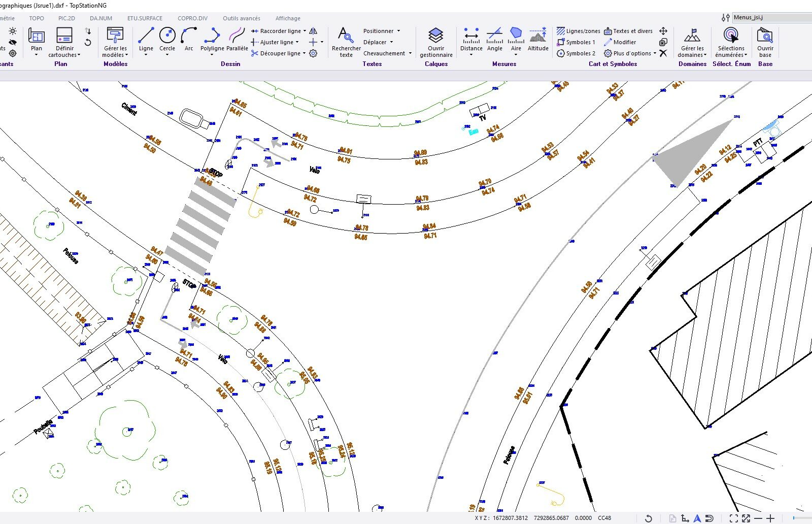Switch to the PIC.2D ribbon tab
The image size is (812, 524).
(x=66, y=18)
